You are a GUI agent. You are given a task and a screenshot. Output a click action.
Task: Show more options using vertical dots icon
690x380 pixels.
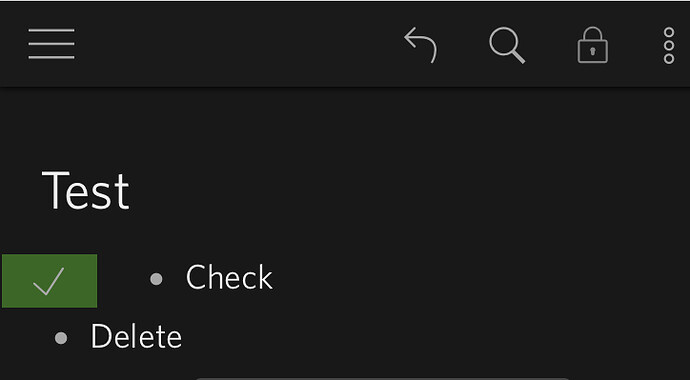669,46
